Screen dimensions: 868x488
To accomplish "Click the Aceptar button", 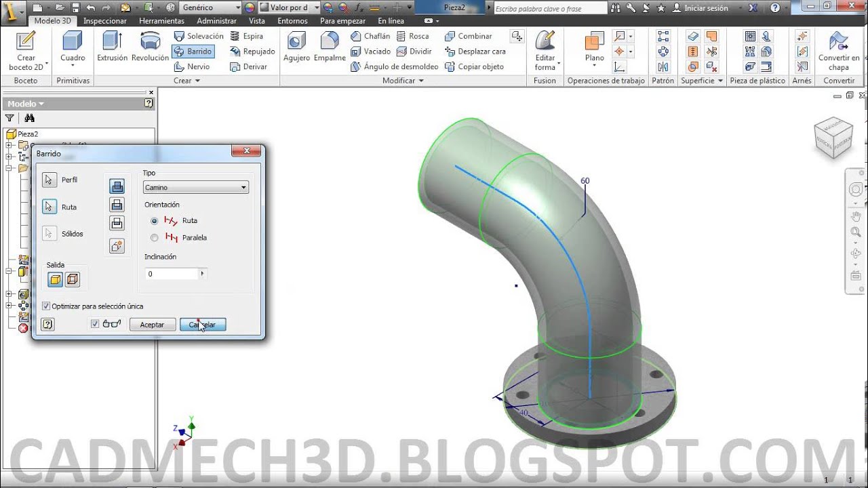I will [x=153, y=325].
